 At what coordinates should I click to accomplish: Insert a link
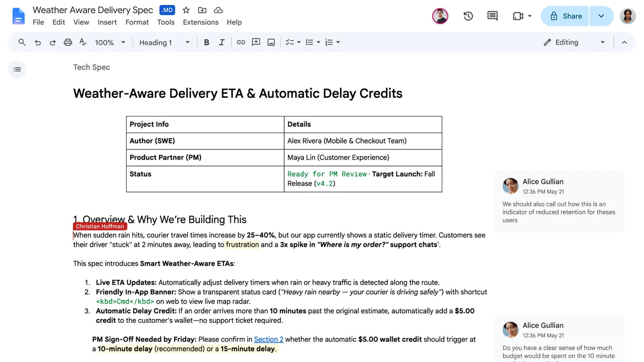(241, 42)
